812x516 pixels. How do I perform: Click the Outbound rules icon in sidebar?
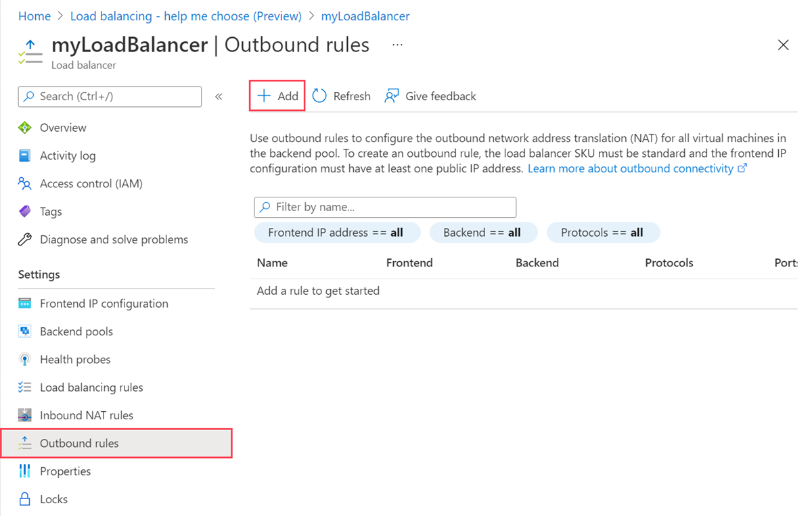pos(25,443)
